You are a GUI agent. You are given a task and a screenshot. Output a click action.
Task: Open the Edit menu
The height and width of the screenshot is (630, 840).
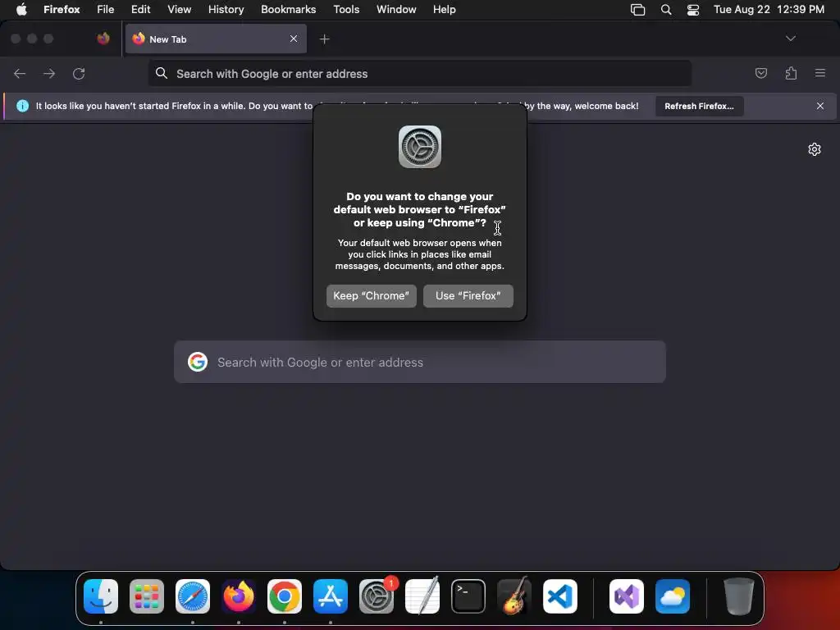tap(141, 9)
